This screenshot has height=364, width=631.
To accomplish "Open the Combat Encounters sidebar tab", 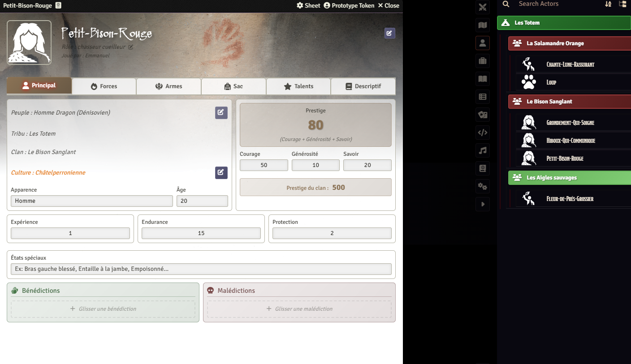I will [482, 7].
